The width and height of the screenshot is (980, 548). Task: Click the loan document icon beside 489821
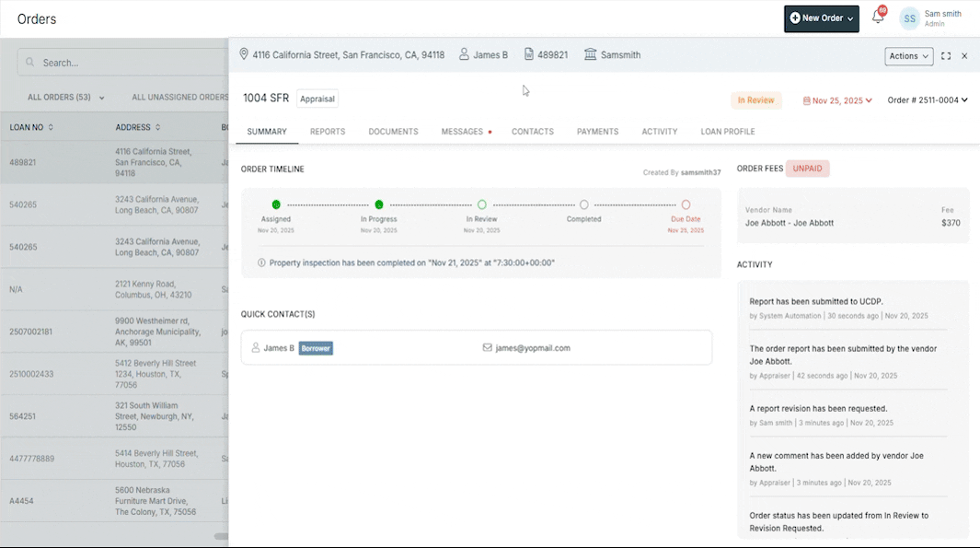click(529, 55)
